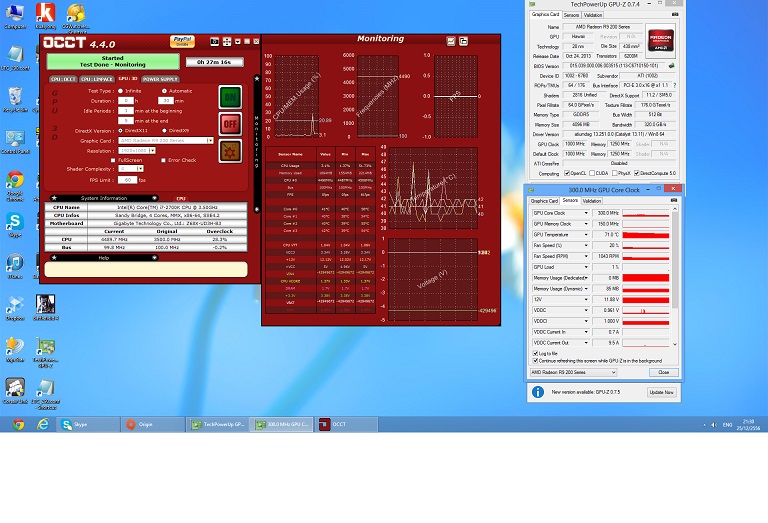The width and height of the screenshot is (768, 523).
Task: Open OCCT settings gear icon
Action: [x=230, y=152]
